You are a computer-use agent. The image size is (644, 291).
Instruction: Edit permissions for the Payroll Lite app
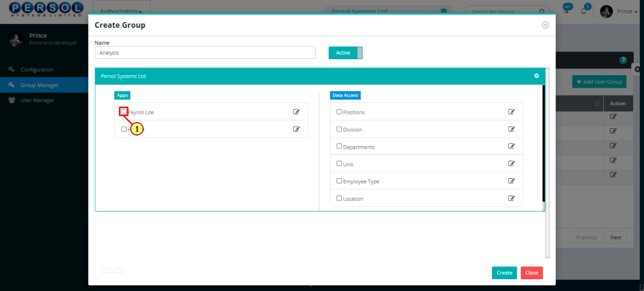296,112
